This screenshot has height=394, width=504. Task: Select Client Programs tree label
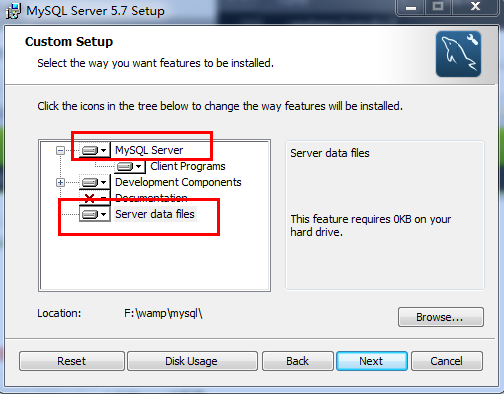[x=188, y=166]
